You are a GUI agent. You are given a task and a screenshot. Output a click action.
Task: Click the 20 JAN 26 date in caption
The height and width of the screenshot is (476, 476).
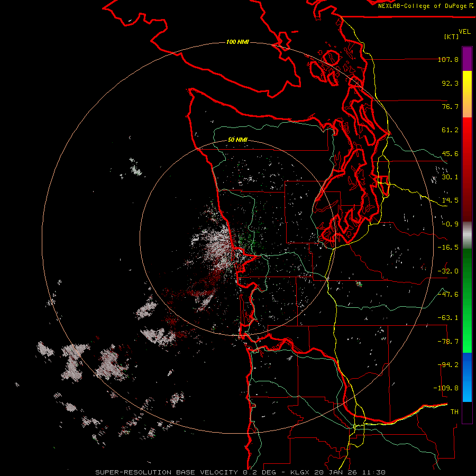click(x=336, y=472)
